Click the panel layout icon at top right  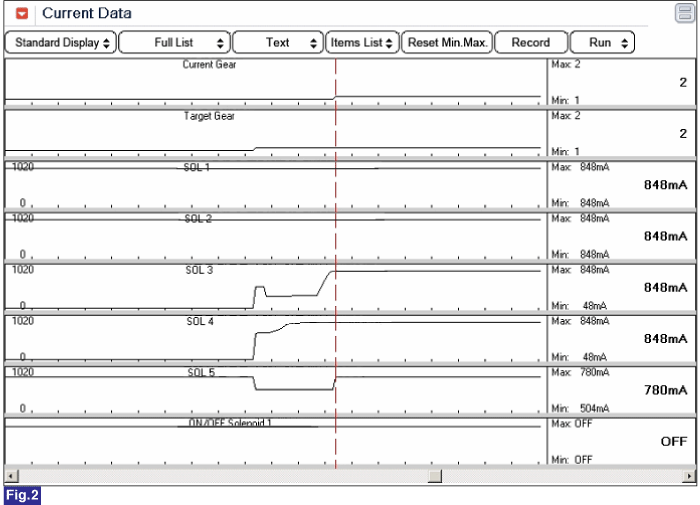[x=684, y=13]
